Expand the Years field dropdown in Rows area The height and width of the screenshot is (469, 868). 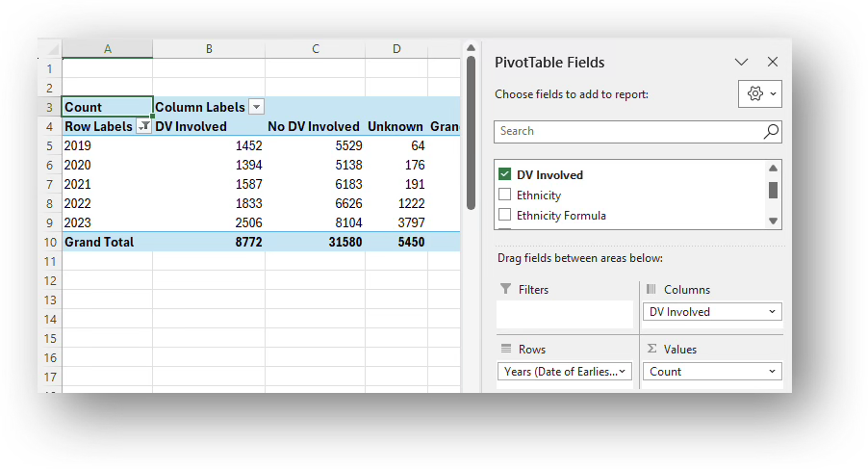(x=624, y=372)
